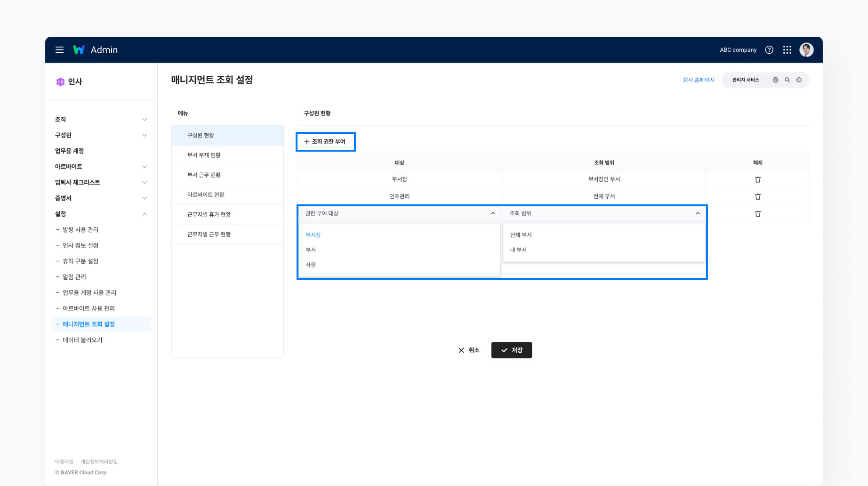
Task: Collapse the 설정 sidebar section
Action: (145, 214)
